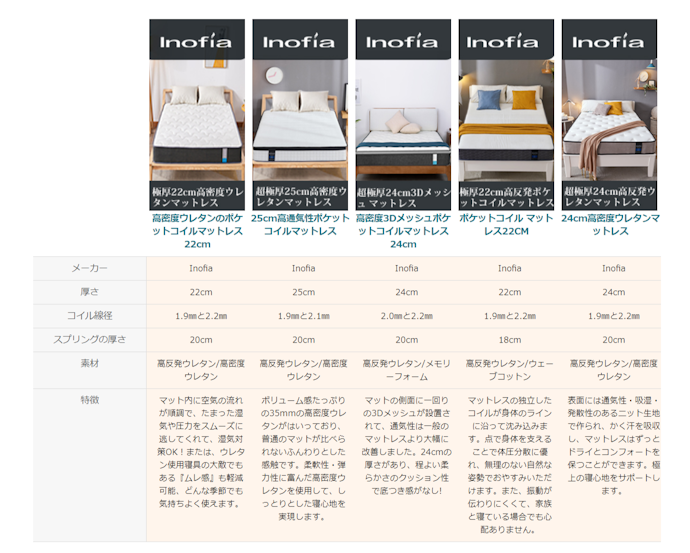Select the first mattress photo with white pillows
This screenshot has height=553, width=690.
point(197,120)
